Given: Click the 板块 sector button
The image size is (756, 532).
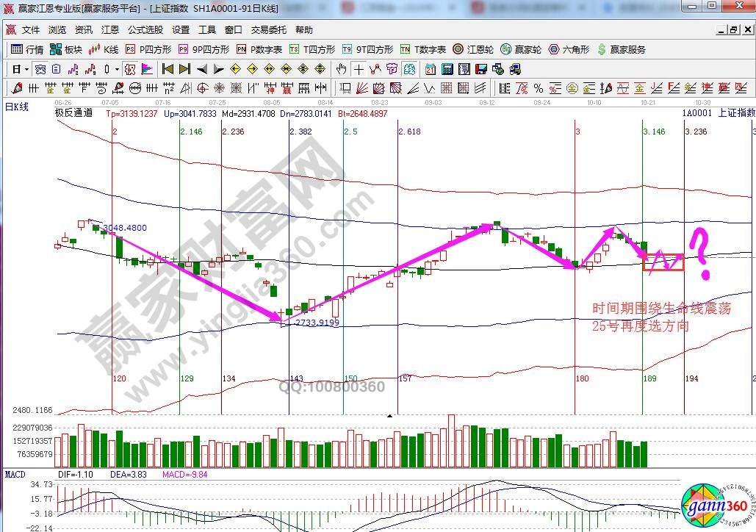Looking at the screenshot, I should [x=66, y=49].
